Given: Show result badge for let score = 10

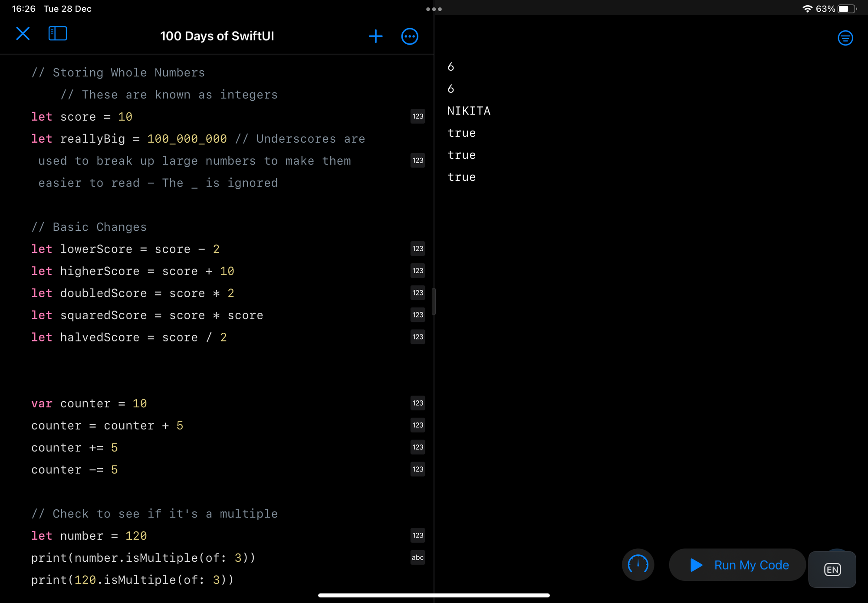Looking at the screenshot, I should point(418,116).
